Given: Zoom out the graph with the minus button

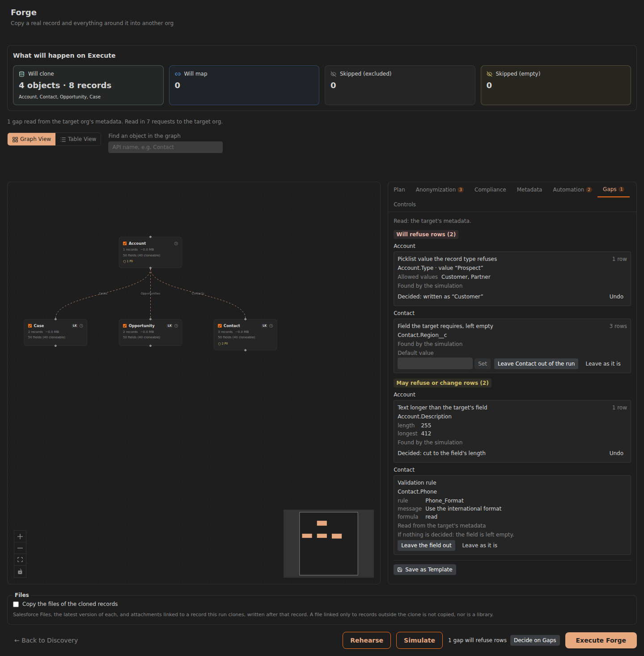Looking at the screenshot, I should (x=20, y=548).
